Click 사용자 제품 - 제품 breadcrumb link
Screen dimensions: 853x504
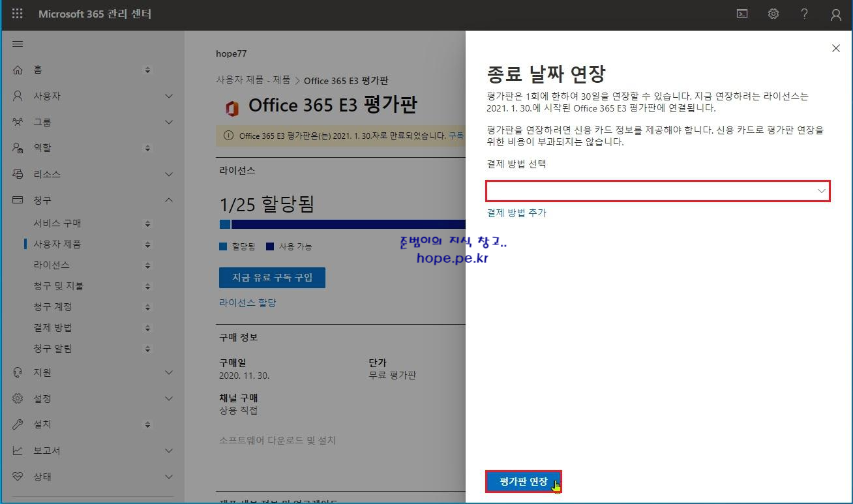[254, 80]
